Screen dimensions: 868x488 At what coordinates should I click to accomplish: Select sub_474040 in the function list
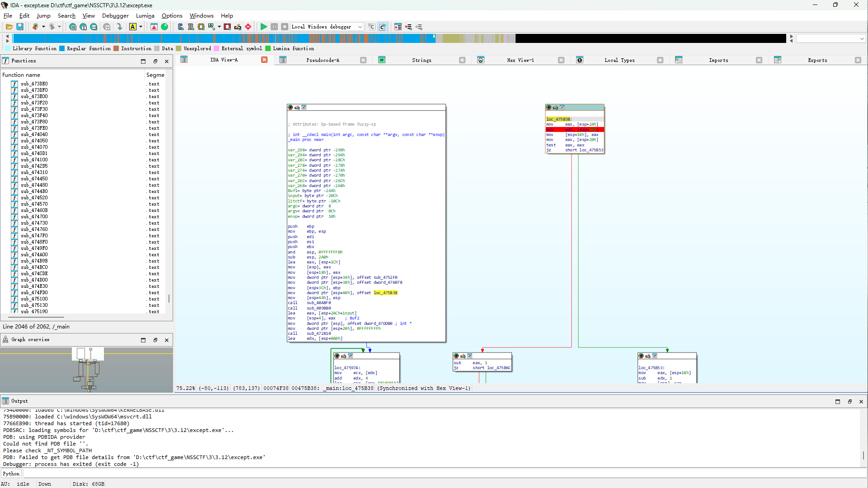[34, 135]
